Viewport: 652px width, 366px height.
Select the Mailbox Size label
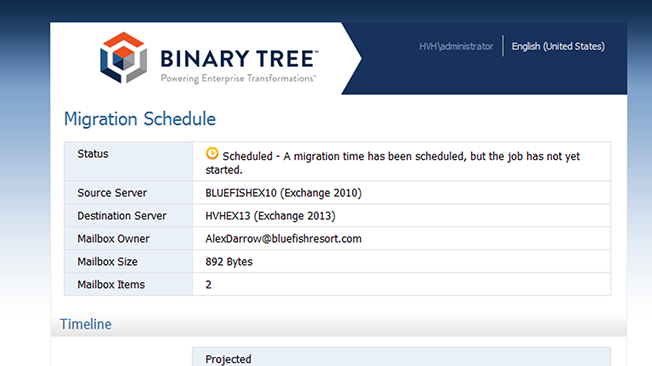[107, 262]
